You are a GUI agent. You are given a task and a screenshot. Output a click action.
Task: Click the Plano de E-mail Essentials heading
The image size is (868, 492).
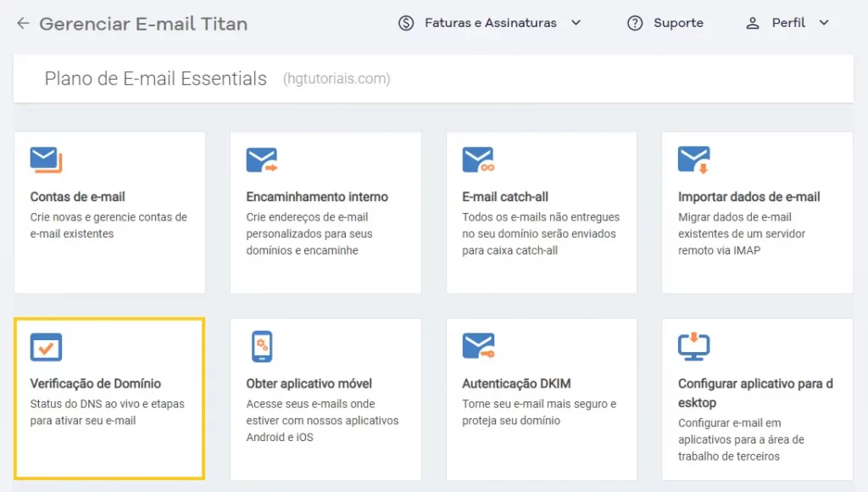tap(156, 79)
